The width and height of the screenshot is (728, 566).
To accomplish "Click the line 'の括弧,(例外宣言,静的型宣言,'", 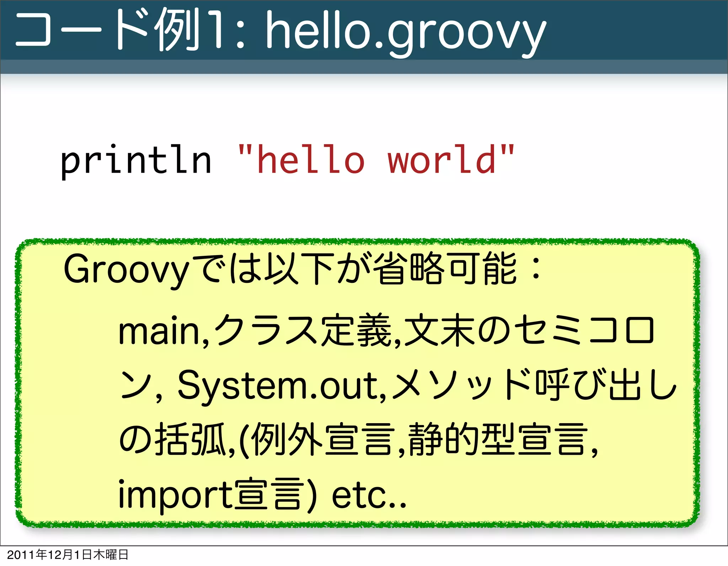I will pyautogui.click(x=358, y=440).
